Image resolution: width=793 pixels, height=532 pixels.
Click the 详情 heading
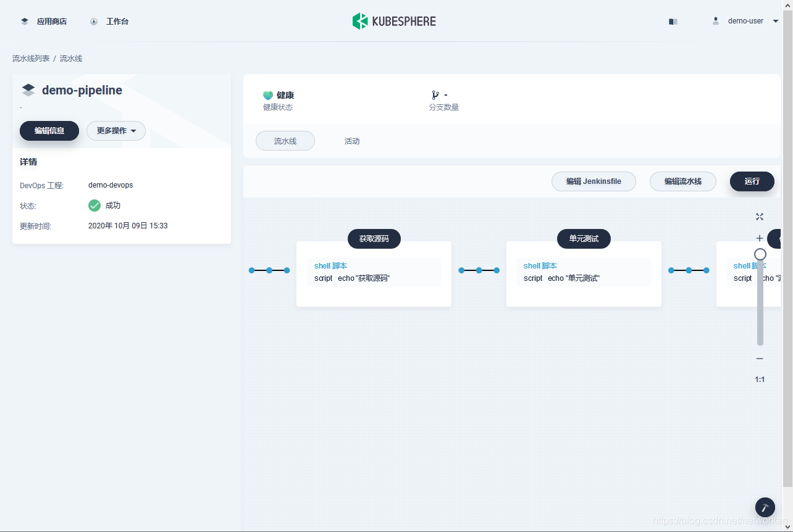[28, 162]
